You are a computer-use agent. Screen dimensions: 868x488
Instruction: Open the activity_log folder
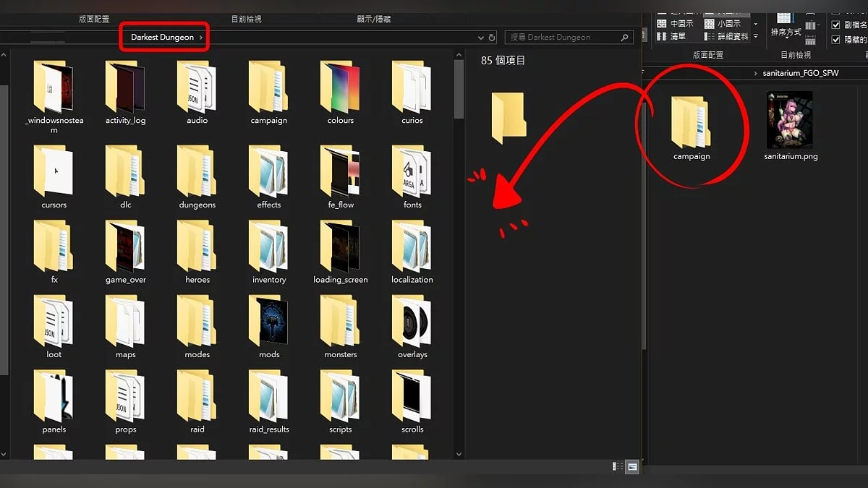125,92
